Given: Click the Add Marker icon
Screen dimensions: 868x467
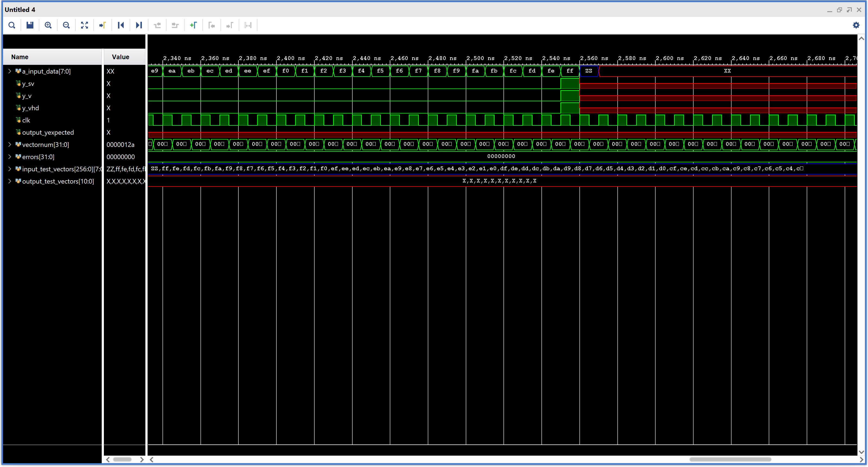Looking at the screenshot, I should tap(193, 25).
